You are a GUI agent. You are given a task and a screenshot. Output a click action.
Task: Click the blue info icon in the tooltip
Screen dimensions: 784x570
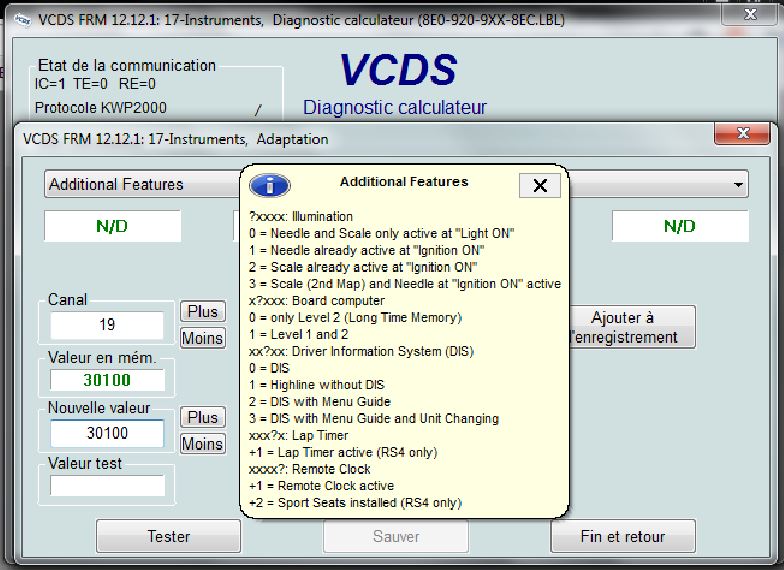pyautogui.click(x=270, y=186)
